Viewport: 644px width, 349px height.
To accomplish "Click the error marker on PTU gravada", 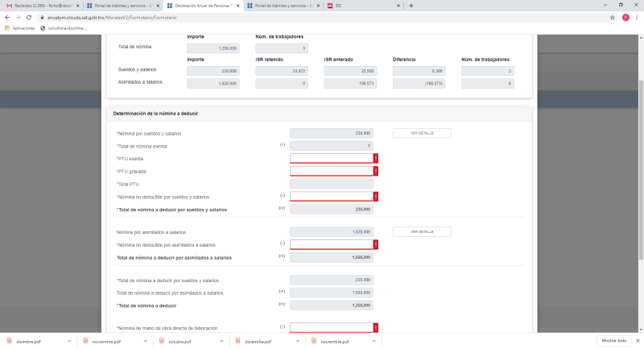I will point(376,171).
